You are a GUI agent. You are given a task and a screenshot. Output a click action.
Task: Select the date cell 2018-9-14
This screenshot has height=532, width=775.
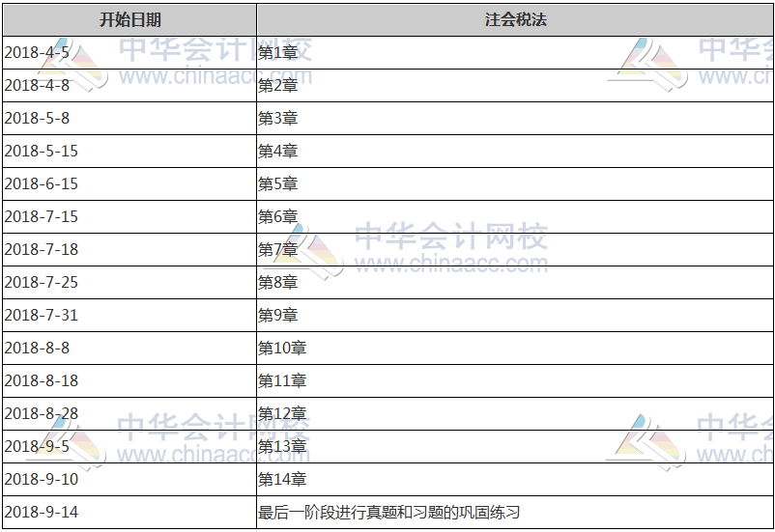pyautogui.click(x=129, y=513)
